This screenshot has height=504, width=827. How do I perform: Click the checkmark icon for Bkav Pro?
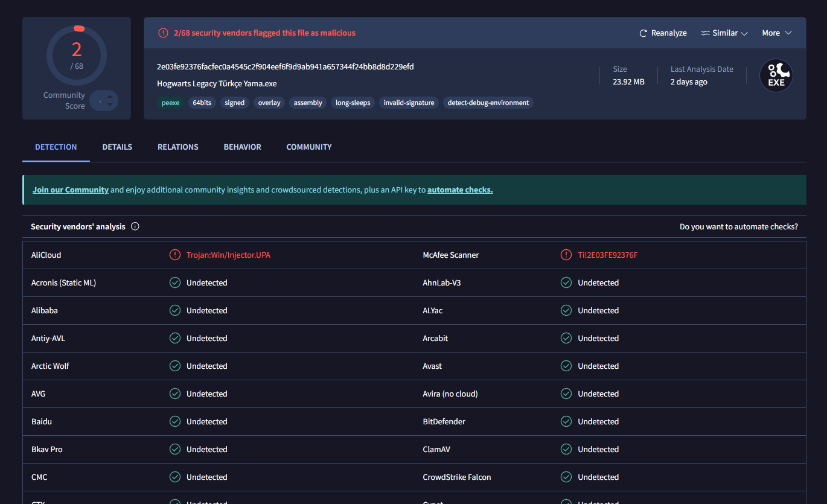tap(175, 449)
